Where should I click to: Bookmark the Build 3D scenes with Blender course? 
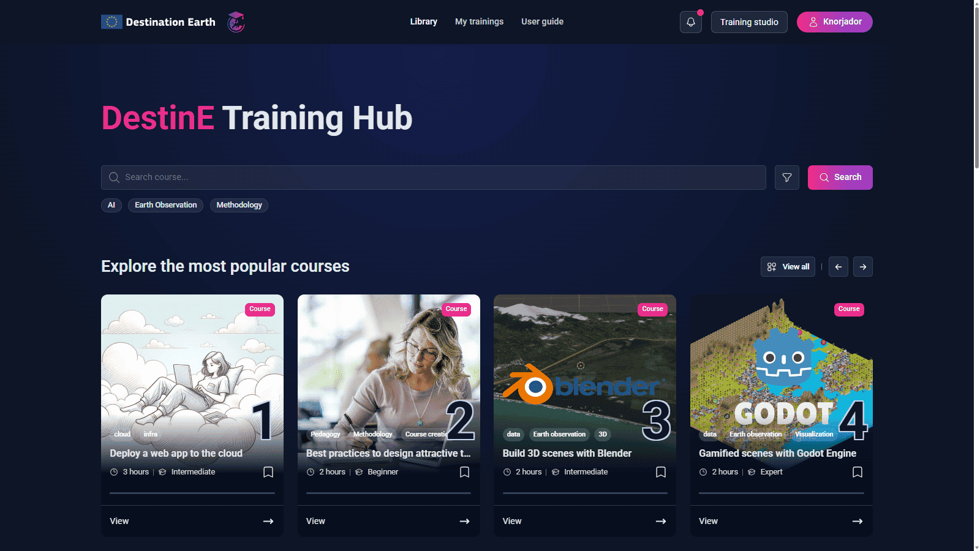[661, 472]
